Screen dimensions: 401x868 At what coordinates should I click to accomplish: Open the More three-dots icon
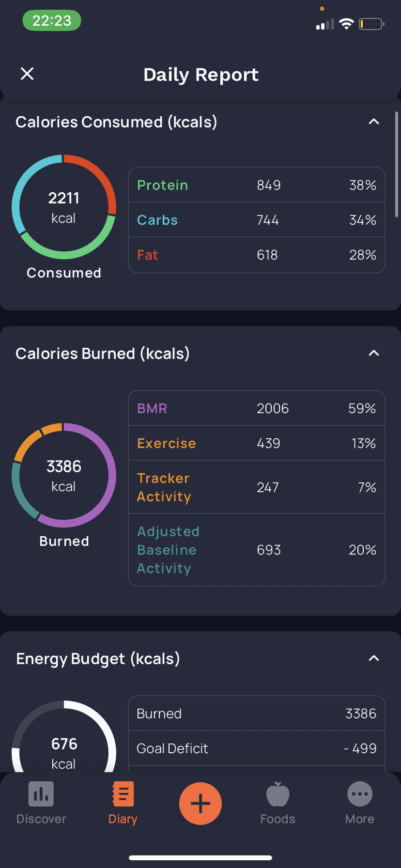click(x=360, y=794)
